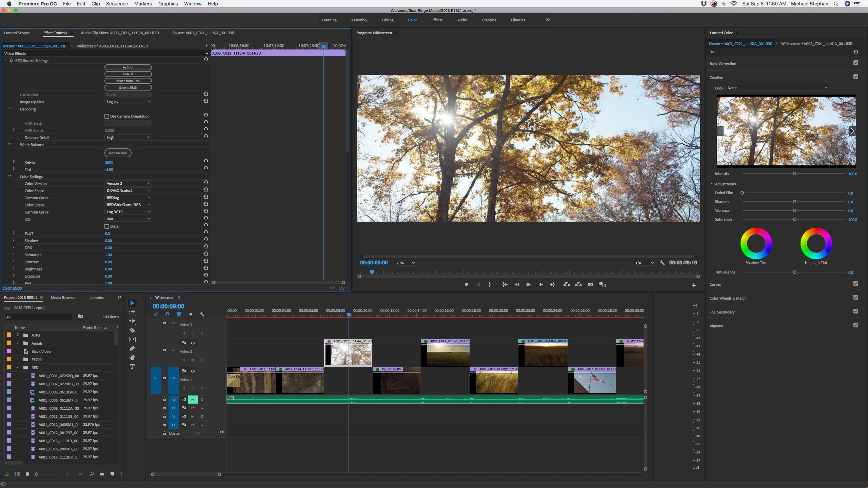Disable the Vignette section checkbox

pos(855,325)
